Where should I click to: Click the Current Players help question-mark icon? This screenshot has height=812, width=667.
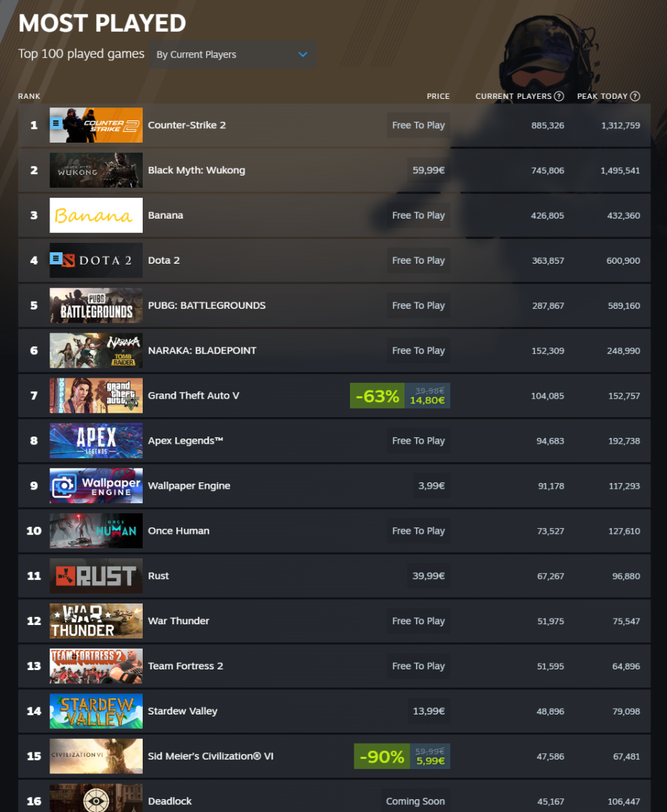coord(559,96)
